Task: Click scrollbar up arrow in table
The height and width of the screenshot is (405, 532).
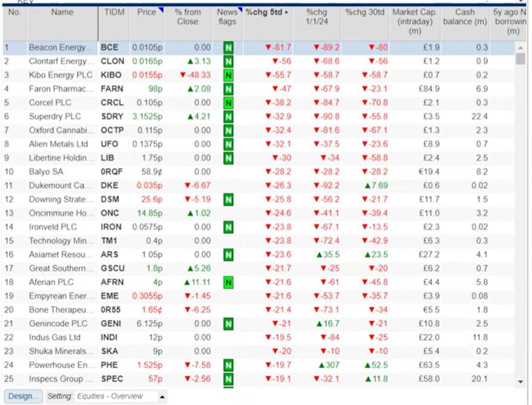Action: click(x=521, y=48)
